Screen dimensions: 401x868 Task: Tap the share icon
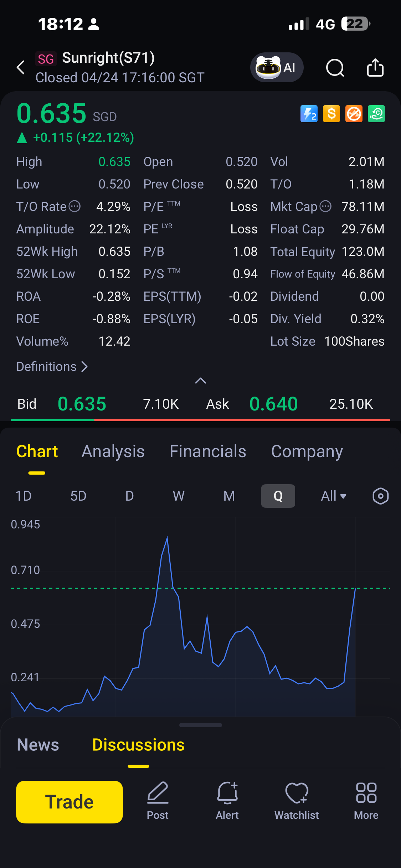[x=375, y=67]
